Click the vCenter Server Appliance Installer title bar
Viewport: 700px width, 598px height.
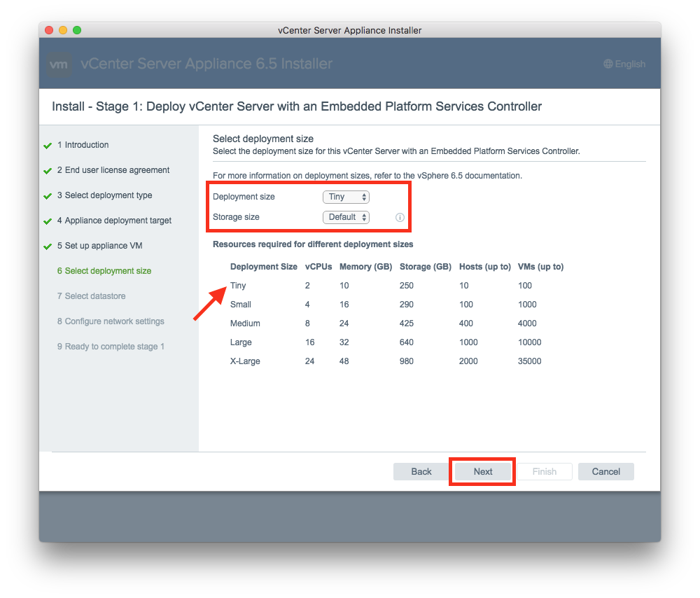click(x=349, y=30)
